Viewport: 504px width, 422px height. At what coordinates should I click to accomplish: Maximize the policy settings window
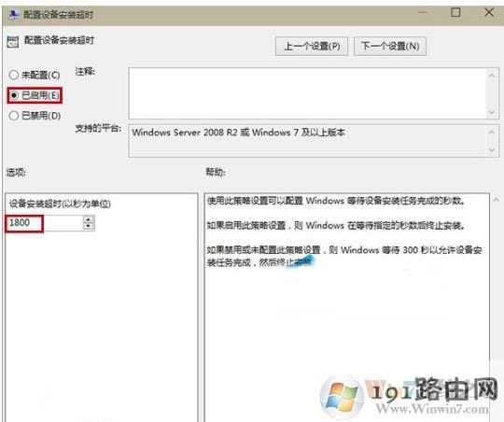click(x=455, y=12)
